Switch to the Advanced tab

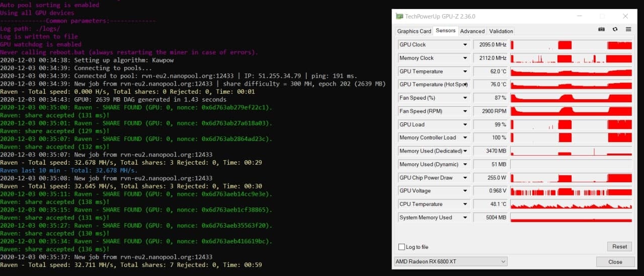pyautogui.click(x=472, y=31)
